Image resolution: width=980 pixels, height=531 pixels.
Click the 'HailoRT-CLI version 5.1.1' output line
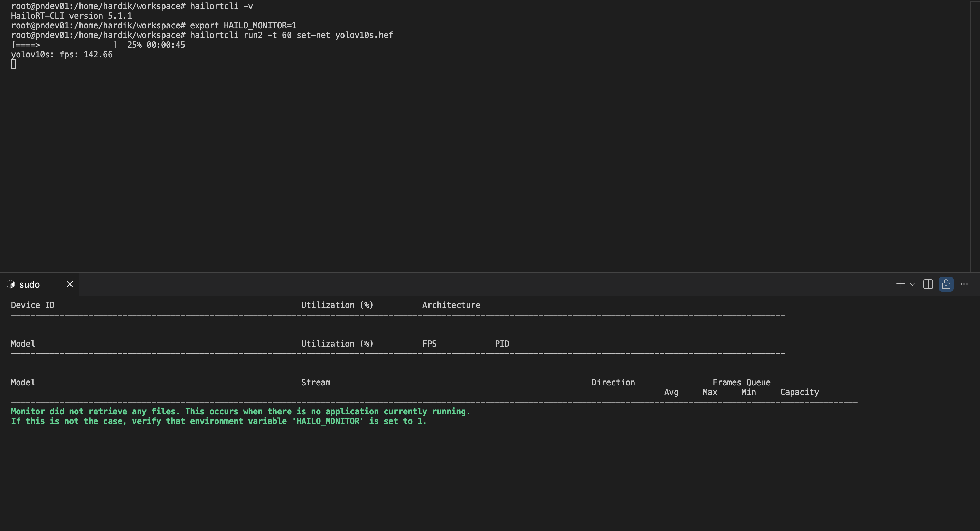(x=72, y=16)
